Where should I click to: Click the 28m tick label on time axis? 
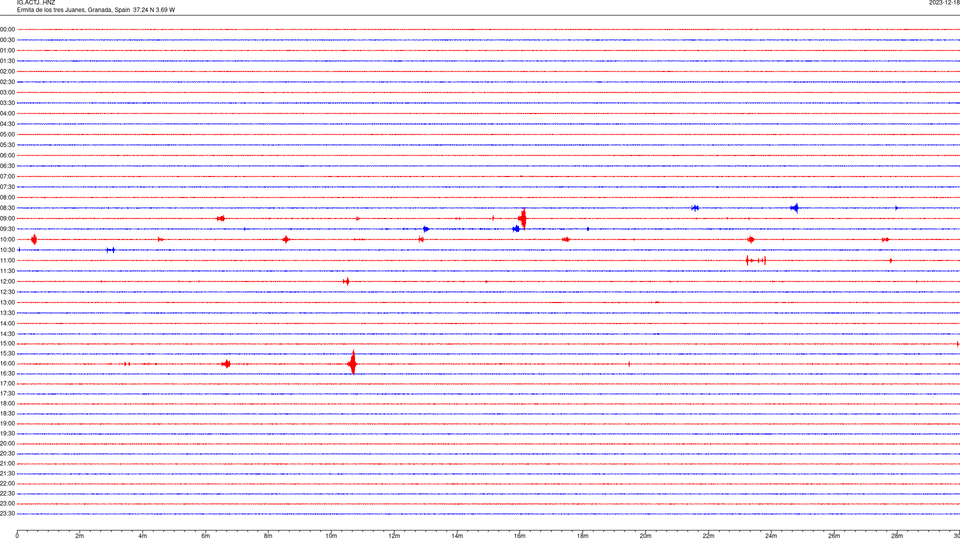click(x=897, y=536)
